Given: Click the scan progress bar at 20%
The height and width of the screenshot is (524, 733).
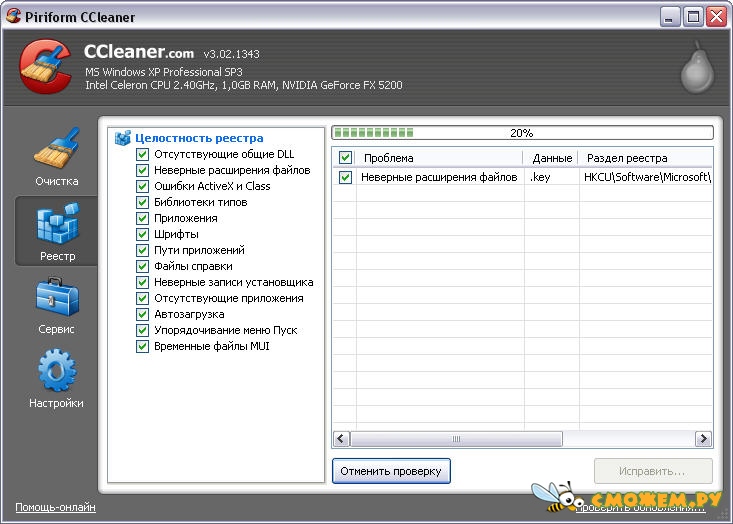Looking at the screenshot, I should point(522,133).
